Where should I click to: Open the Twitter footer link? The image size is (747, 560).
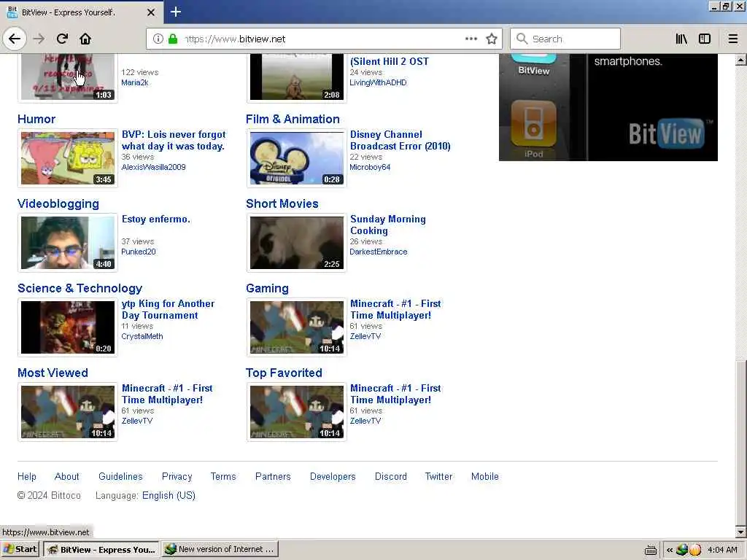click(x=438, y=477)
